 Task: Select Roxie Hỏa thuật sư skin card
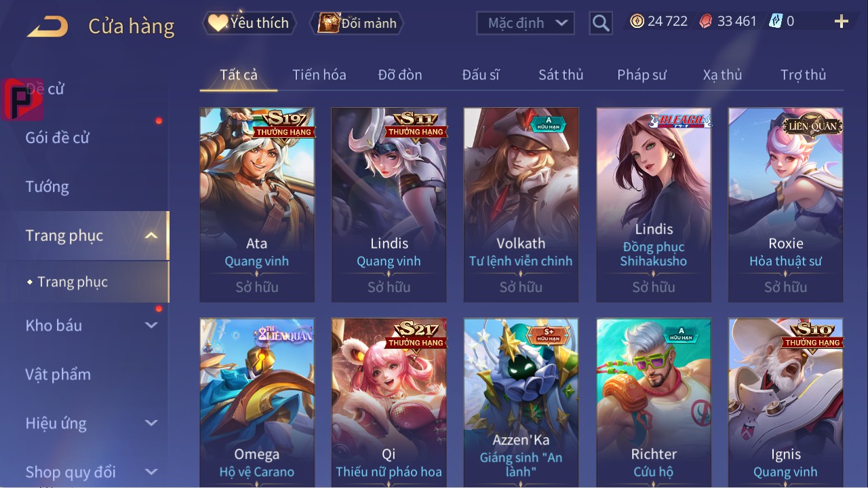point(785,204)
